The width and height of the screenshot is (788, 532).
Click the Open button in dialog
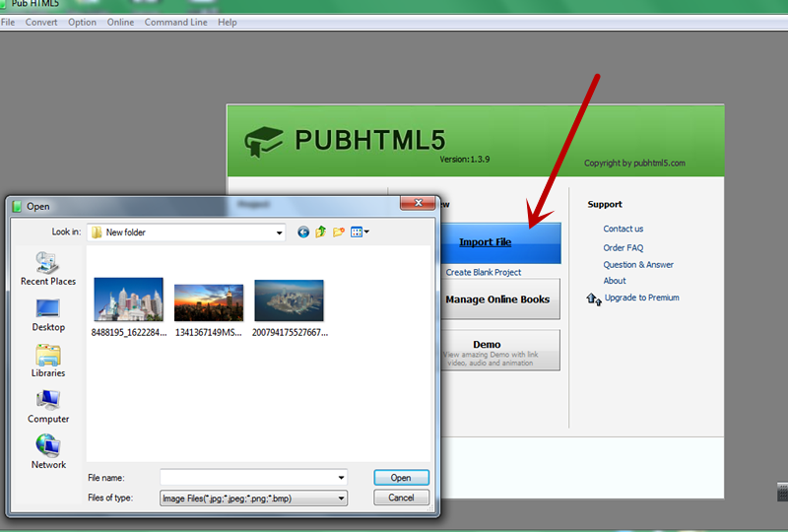tap(401, 478)
